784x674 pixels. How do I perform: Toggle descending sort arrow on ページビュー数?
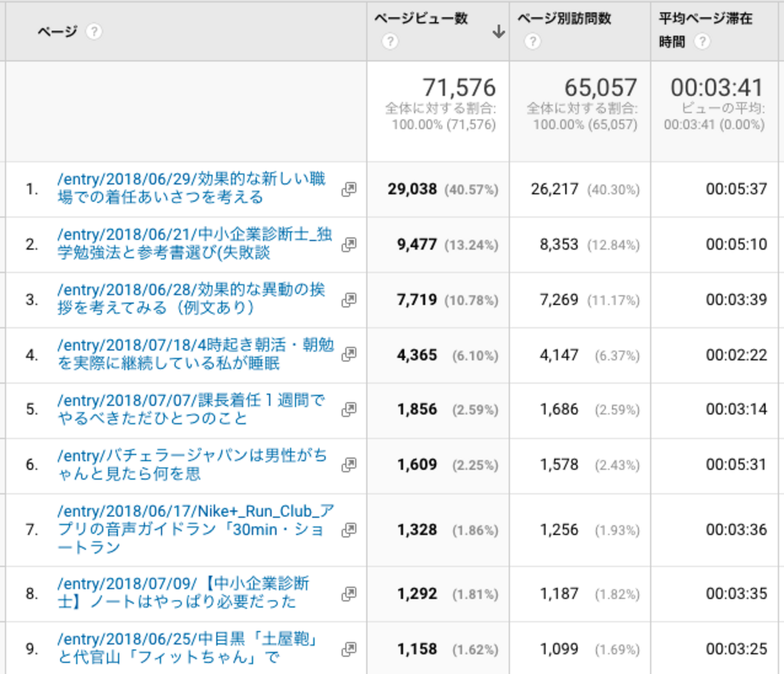(x=499, y=31)
